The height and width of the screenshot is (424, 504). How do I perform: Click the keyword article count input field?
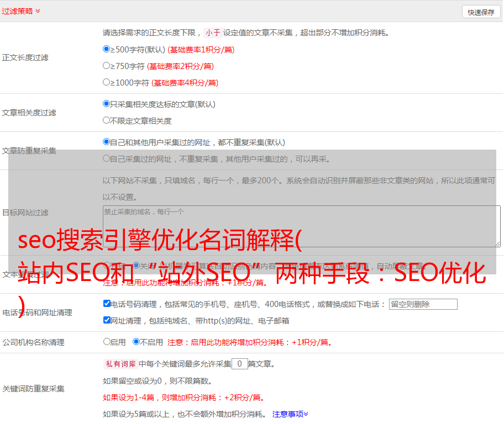click(239, 364)
